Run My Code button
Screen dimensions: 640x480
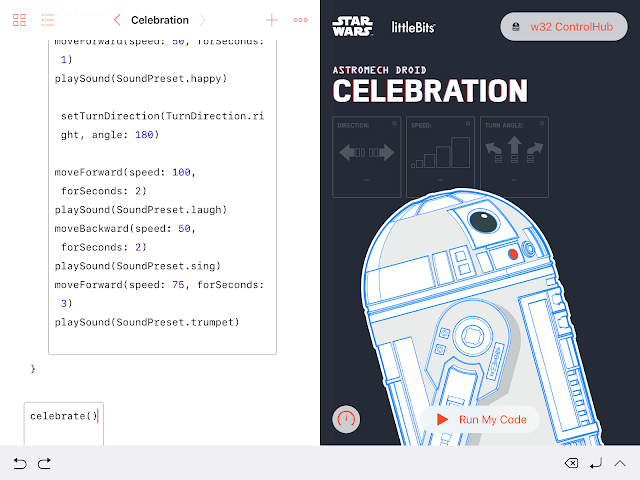pyautogui.click(x=480, y=420)
